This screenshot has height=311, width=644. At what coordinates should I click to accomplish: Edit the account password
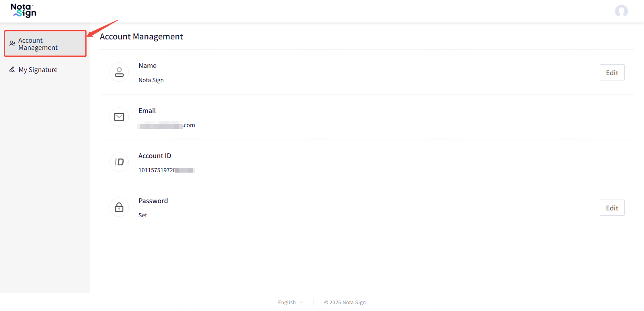pyautogui.click(x=612, y=208)
